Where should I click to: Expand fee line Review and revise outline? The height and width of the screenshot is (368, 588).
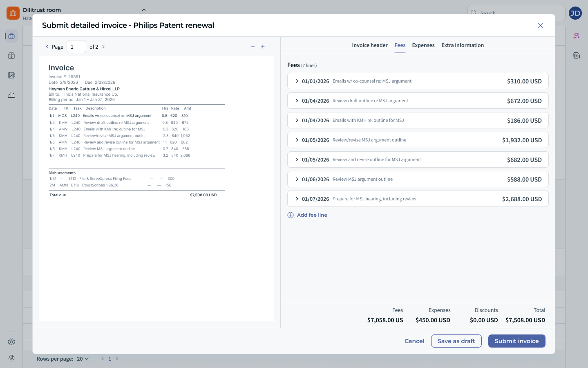click(x=297, y=159)
